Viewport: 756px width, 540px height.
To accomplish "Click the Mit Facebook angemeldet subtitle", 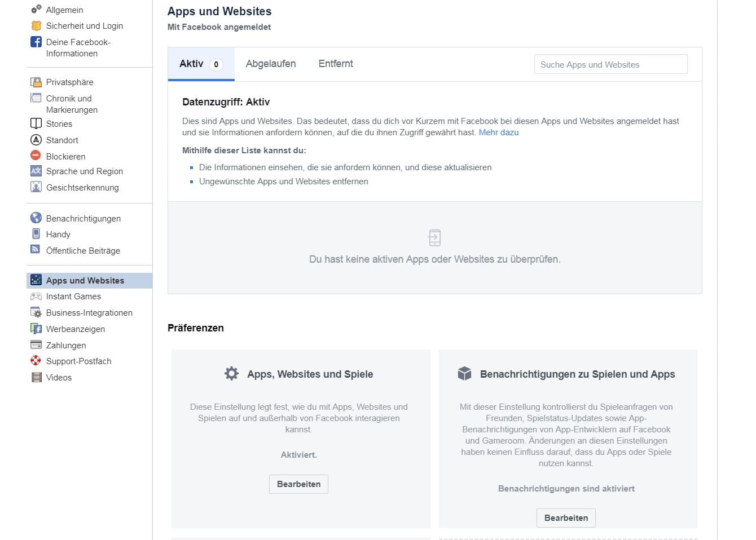I will click(x=219, y=27).
